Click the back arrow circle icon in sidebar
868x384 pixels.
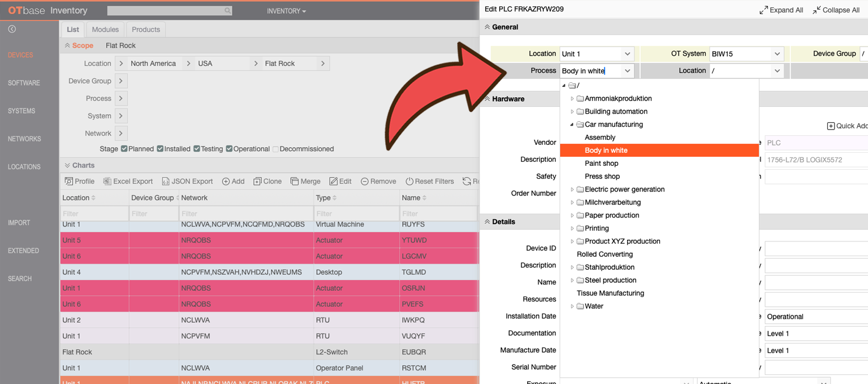[x=12, y=29]
